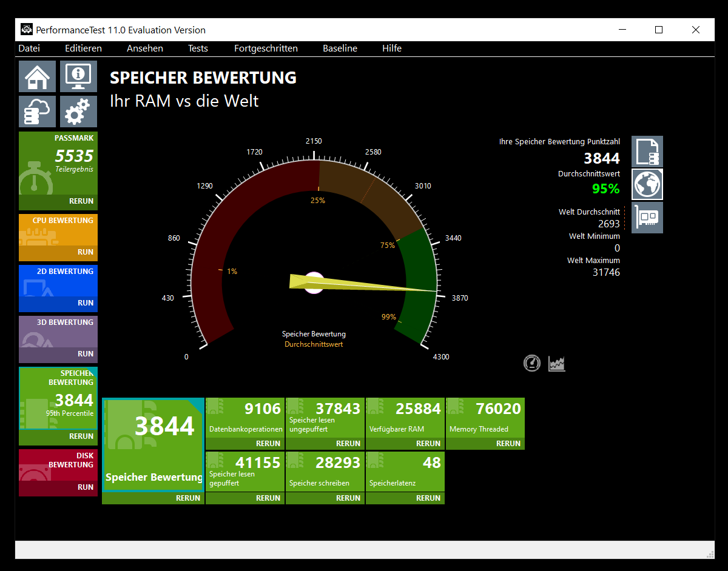Click the Ihr RAM vs die Welt subtitle
Image resolution: width=728 pixels, height=571 pixels.
pos(184,101)
